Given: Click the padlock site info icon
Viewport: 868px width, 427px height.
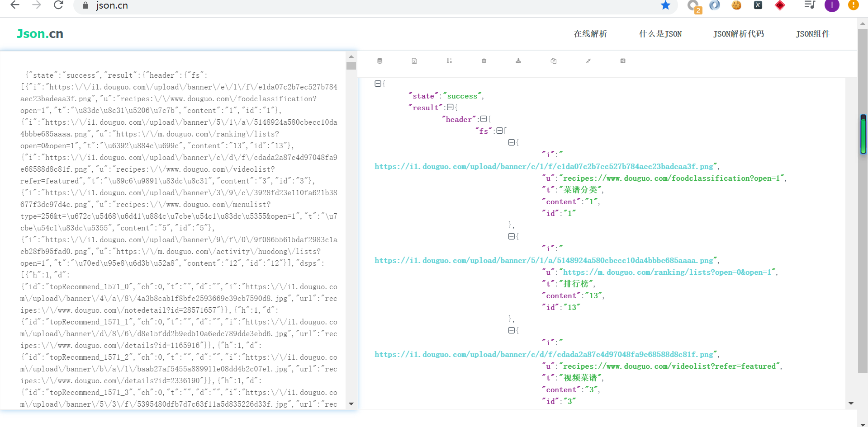Looking at the screenshot, I should (85, 5).
